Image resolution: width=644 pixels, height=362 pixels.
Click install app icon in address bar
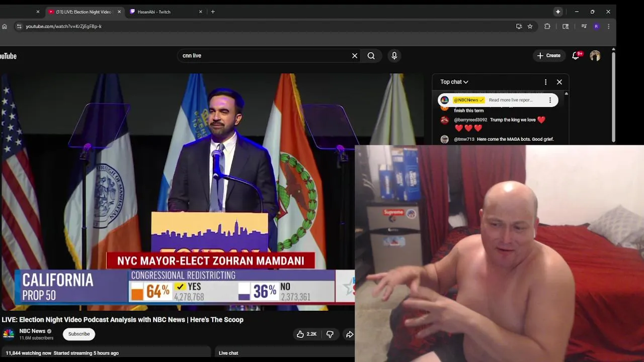(519, 26)
